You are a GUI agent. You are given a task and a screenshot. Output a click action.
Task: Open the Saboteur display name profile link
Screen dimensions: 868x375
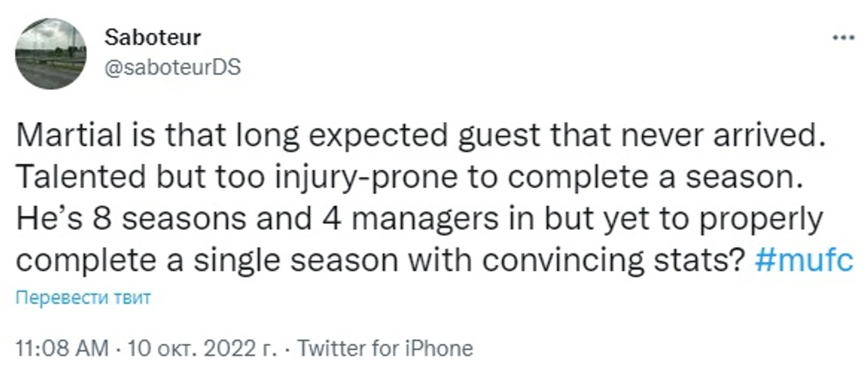(x=153, y=37)
